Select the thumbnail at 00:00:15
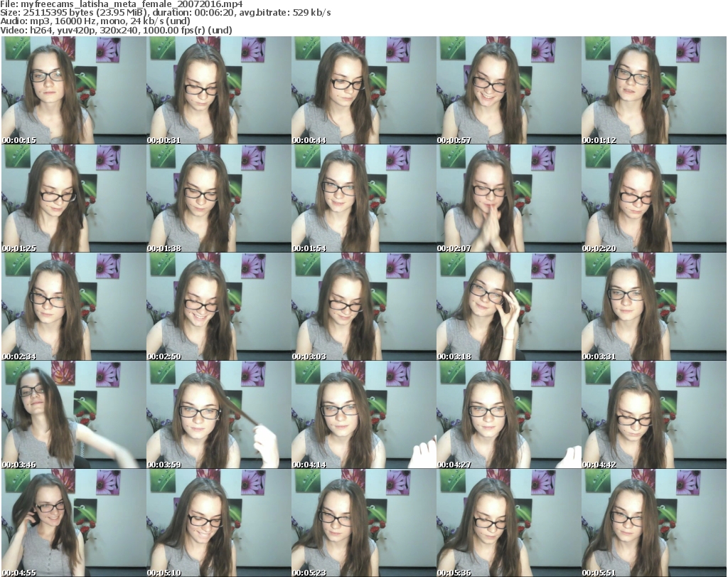 tap(74, 90)
